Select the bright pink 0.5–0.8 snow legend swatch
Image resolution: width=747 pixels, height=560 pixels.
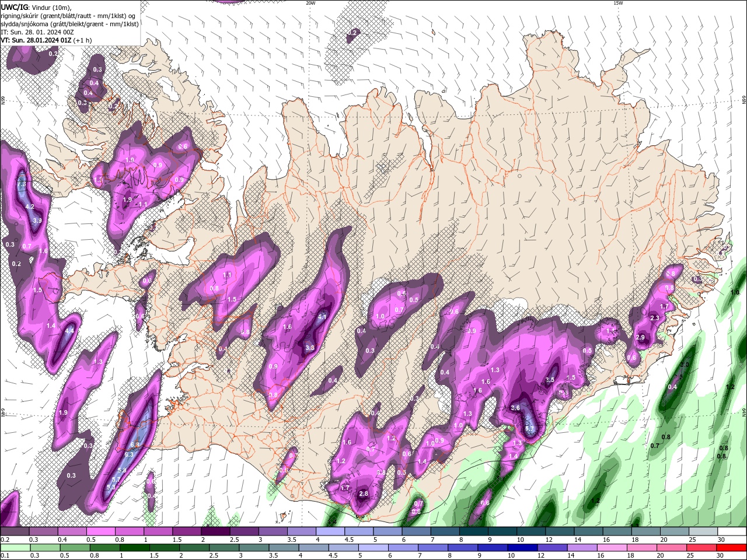coord(101,531)
